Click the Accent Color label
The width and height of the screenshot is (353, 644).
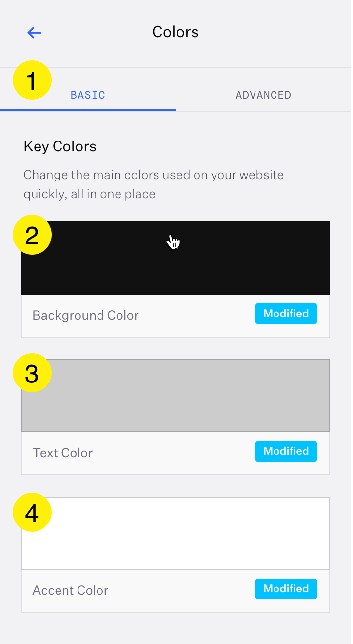(70, 590)
